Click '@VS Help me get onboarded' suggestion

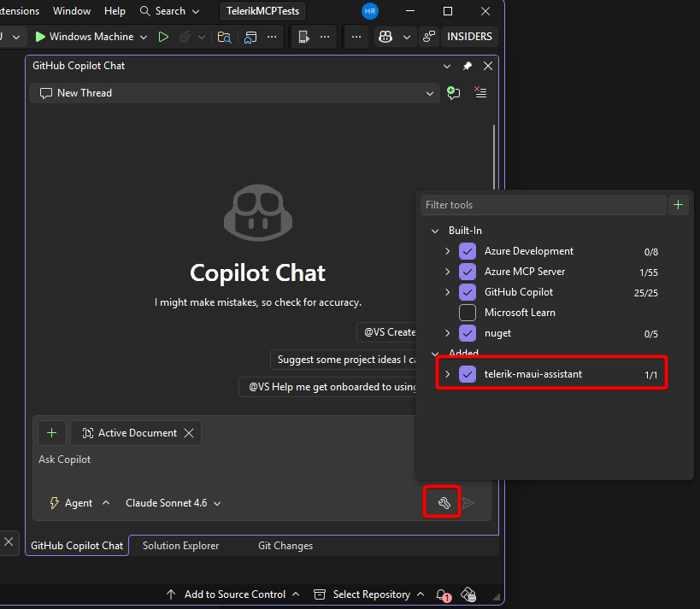tap(327, 387)
